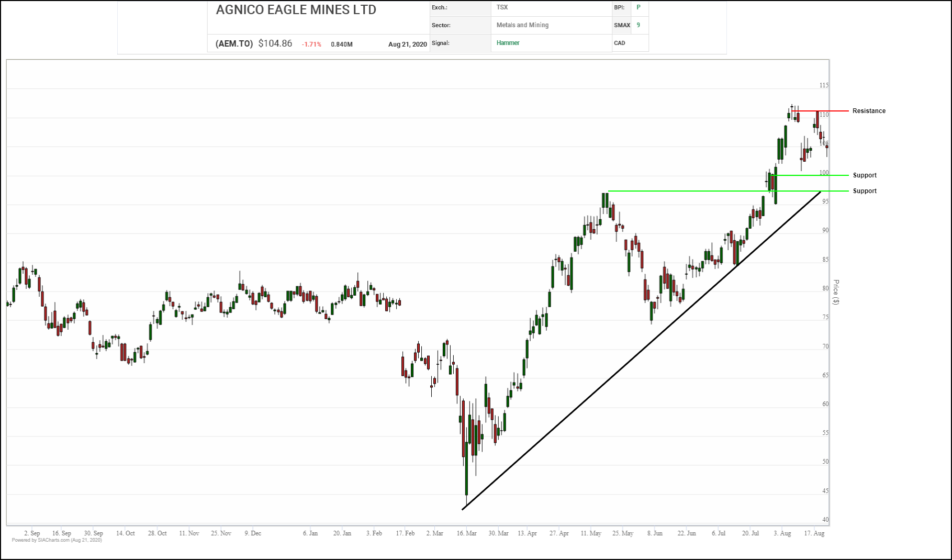Click the Aug 21, 2020 date
The image size is (952, 560).
click(407, 44)
